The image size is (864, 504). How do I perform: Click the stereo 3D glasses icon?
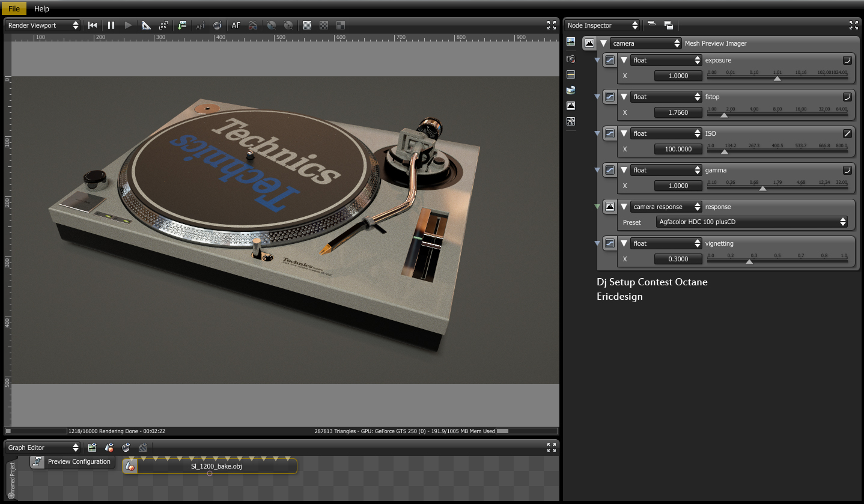253,25
